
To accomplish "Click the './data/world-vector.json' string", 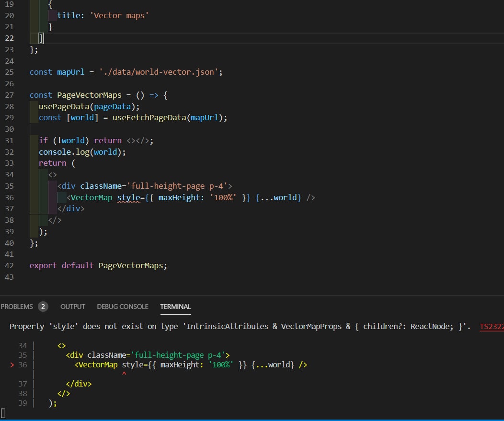I will (159, 72).
